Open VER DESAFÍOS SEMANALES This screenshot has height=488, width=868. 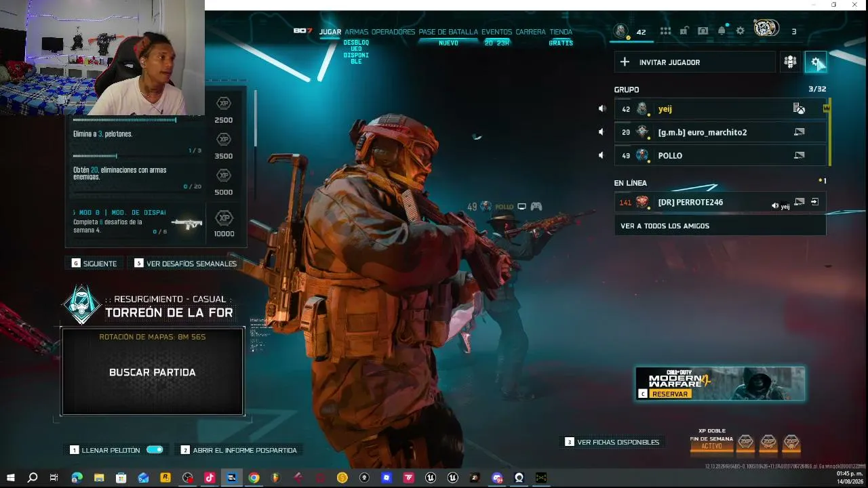186,264
